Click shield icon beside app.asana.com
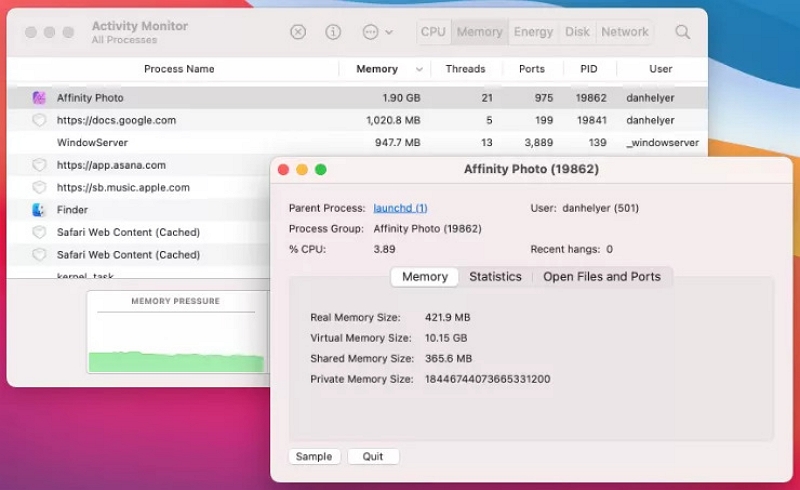 [39, 165]
